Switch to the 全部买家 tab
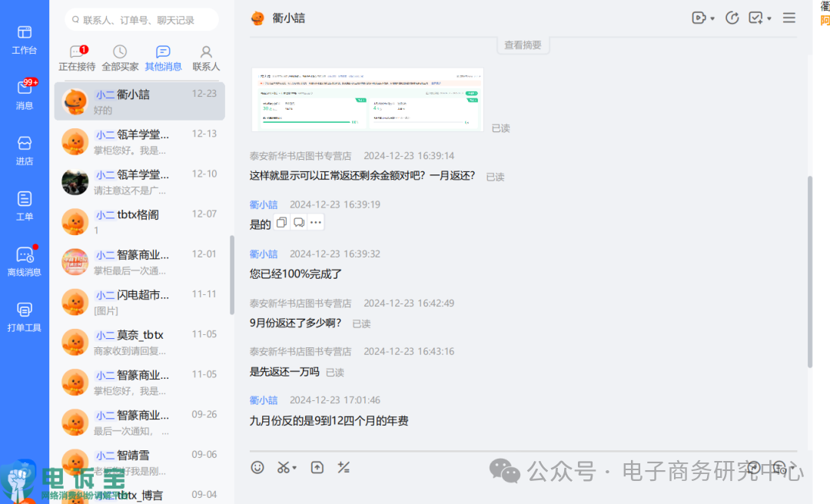The image size is (830, 504). [120, 57]
